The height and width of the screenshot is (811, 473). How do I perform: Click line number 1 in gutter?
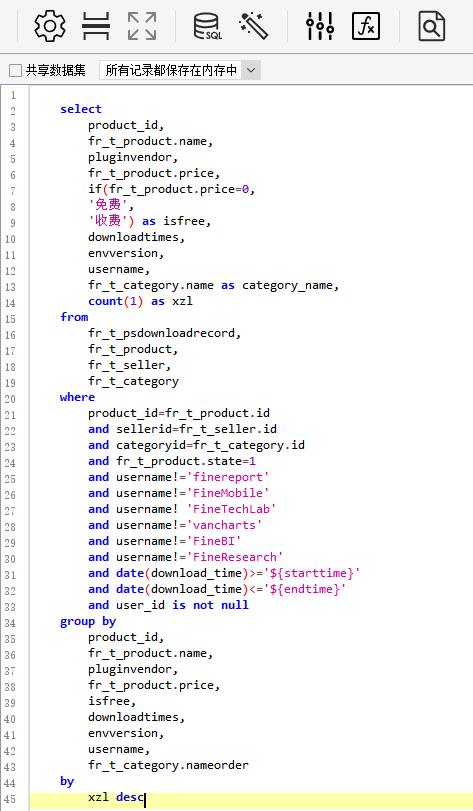tap(13, 95)
